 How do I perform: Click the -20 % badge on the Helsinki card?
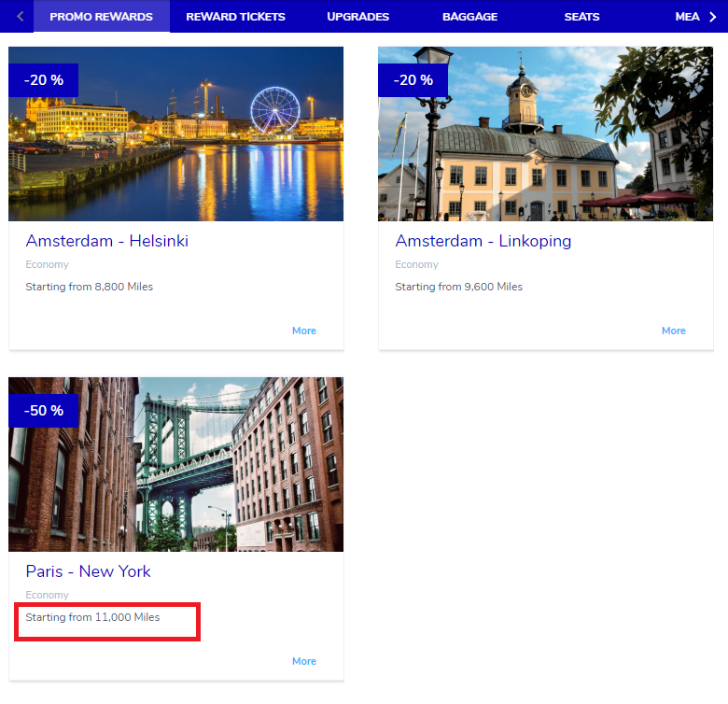pyautogui.click(x=43, y=80)
